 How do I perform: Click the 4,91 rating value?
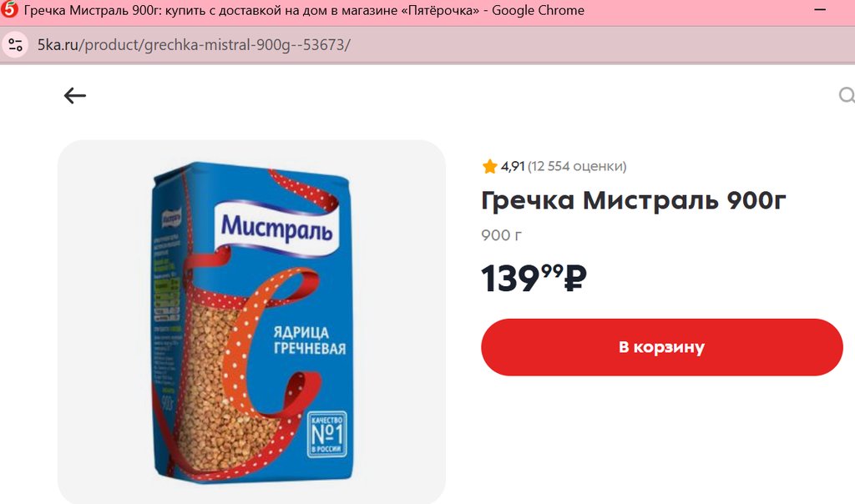[x=513, y=166]
